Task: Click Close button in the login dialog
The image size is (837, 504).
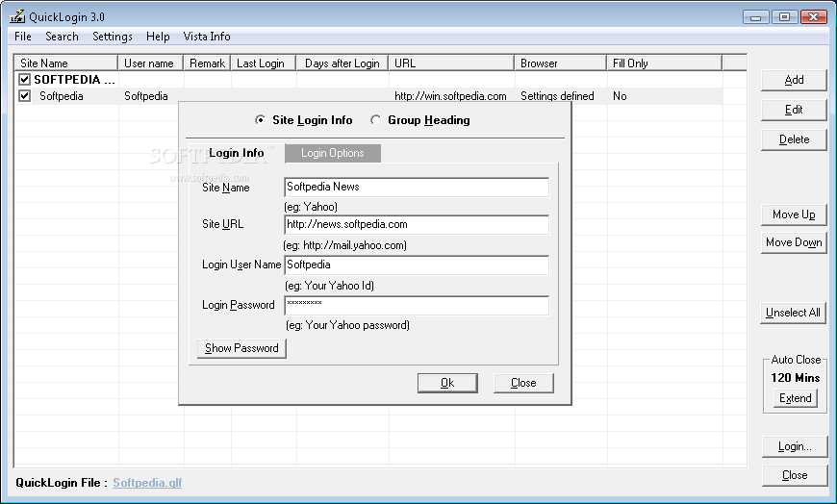Action: (523, 383)
